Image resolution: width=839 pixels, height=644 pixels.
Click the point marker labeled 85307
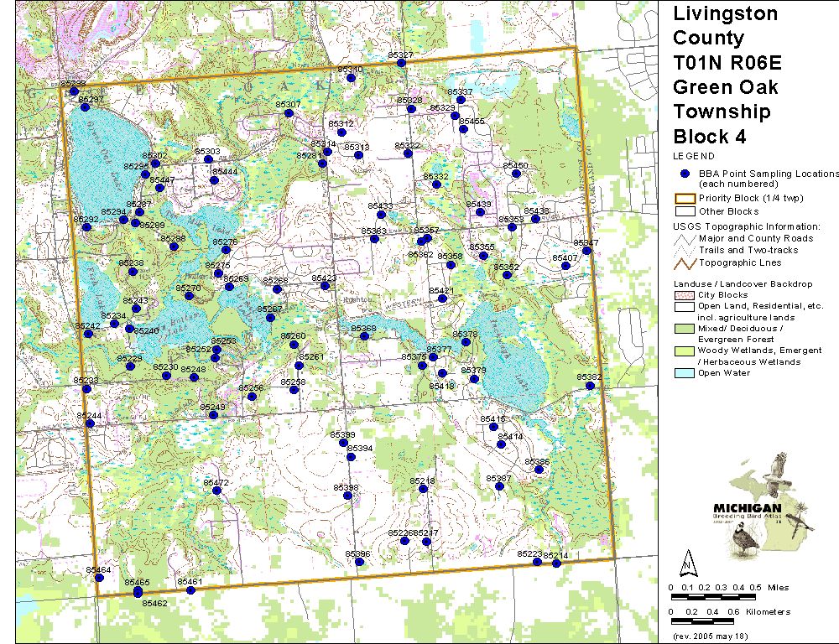tap(290, 112)
